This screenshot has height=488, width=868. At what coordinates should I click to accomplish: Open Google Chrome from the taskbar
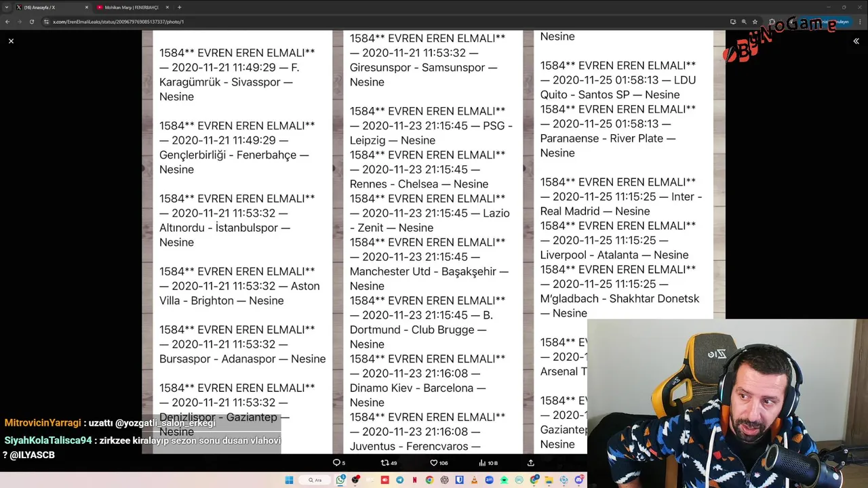(429, 480)
